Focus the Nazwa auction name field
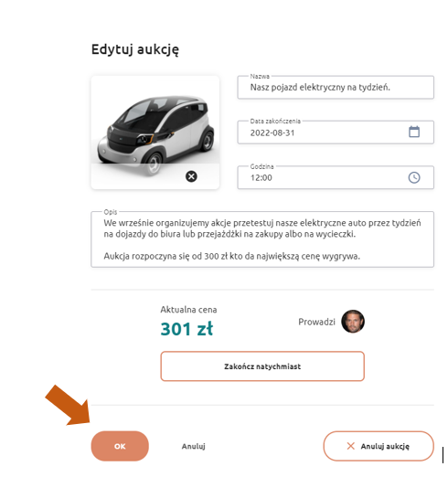This screenshot has width=448, height=477. tap(336, 88)
